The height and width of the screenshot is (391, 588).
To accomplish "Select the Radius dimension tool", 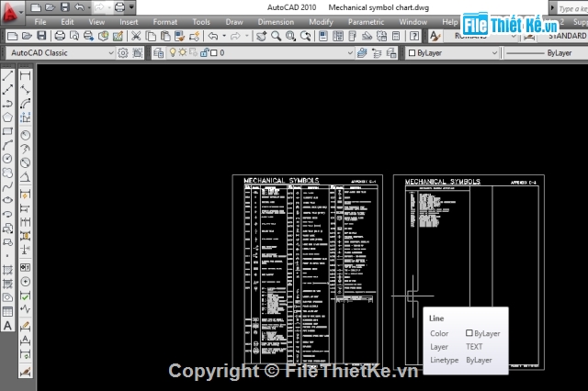I will (25, 135).
